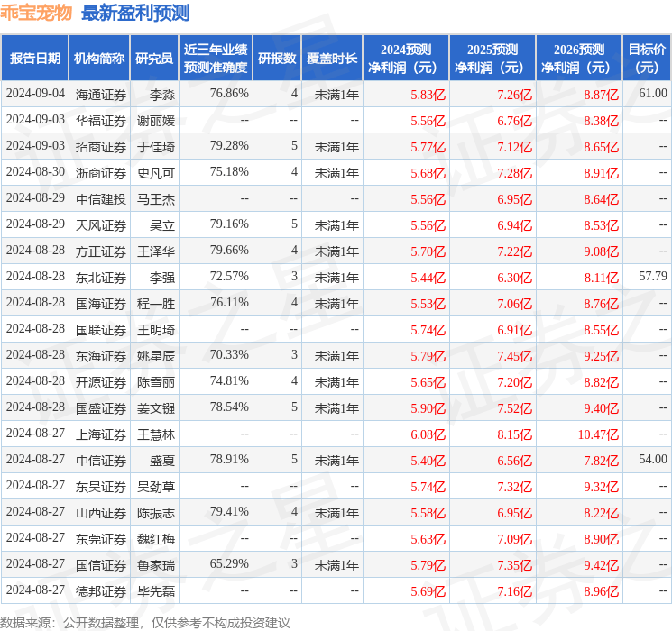This screenshot has height=631, width=672.
Task: Click the 开源证券 institution cell
Action: 101,381
